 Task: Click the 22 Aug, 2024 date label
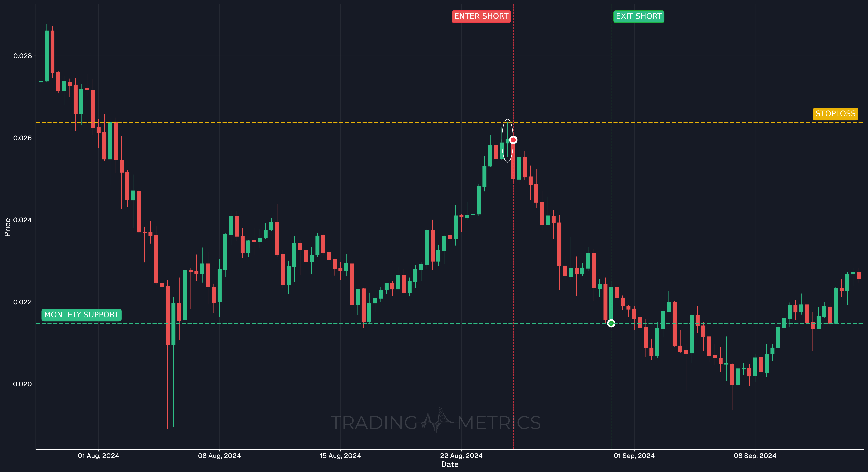tap(461, 456)
